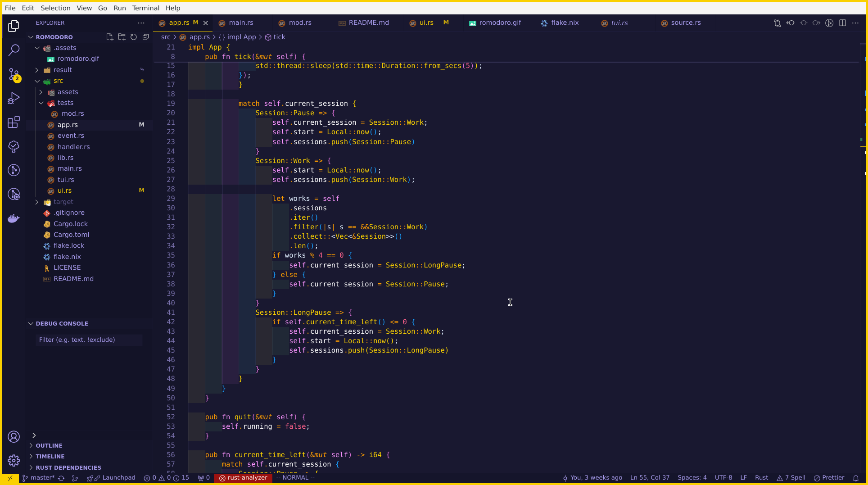This screenshot has height=485, width=868.
Task: Click Spaces: 4 indentation setting
Action: [692, 478]
